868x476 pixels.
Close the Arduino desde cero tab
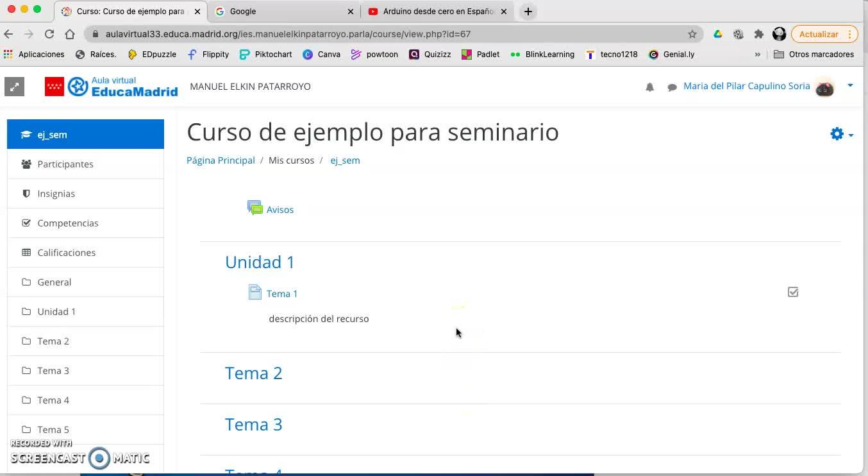[x=504, y=12]
